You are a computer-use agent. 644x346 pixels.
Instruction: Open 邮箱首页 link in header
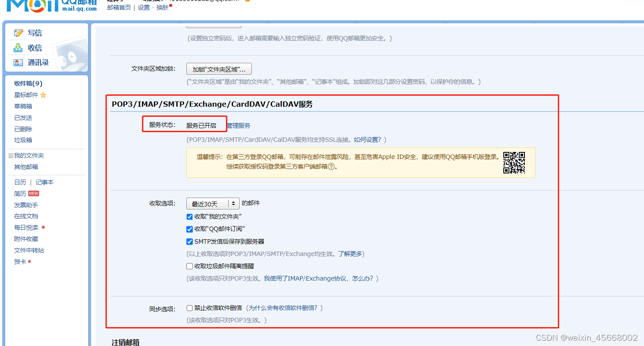point(119,7)
